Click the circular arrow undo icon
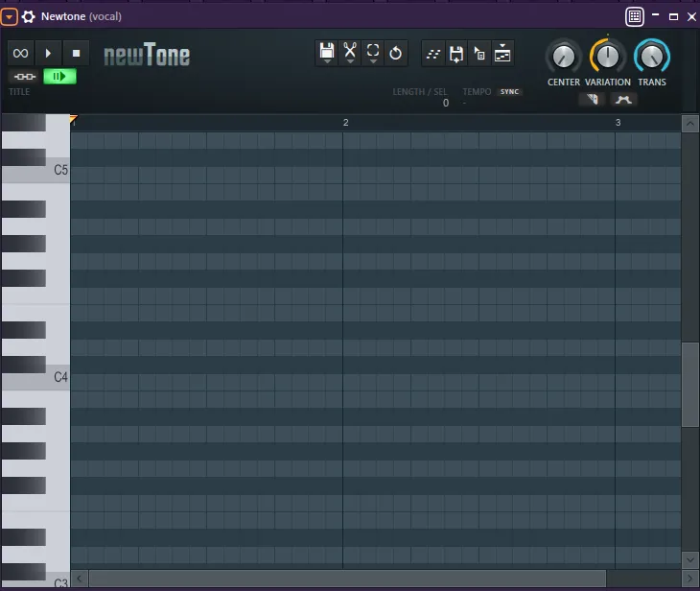The image size is (700, 591). click(396, 53)
